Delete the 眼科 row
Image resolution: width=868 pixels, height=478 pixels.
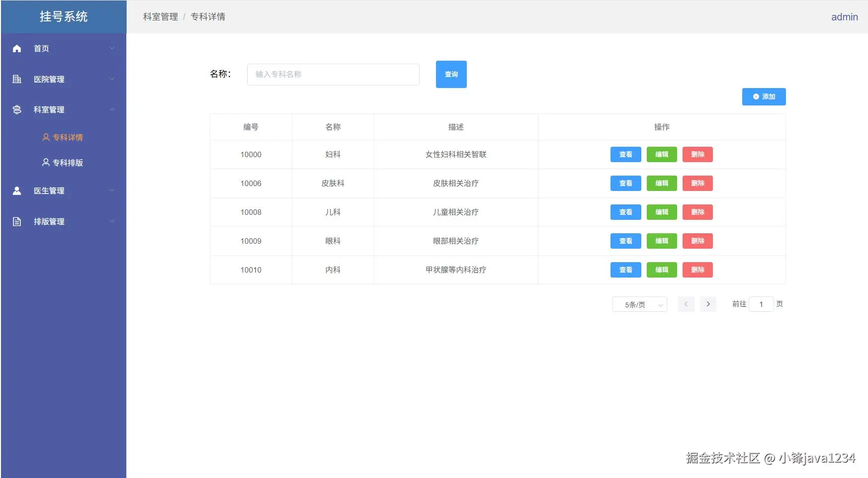click(x=698, y=241)
